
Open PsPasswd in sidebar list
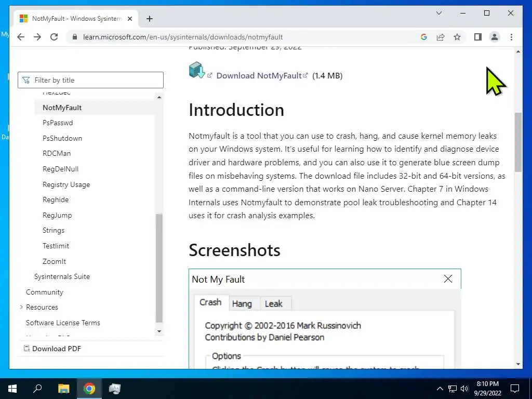point(58,123)
